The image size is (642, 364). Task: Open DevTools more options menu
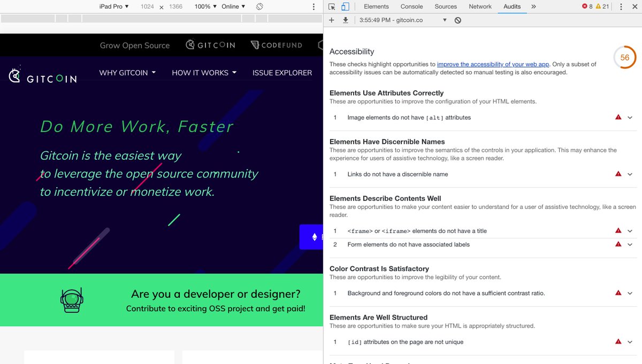point(621,6)
